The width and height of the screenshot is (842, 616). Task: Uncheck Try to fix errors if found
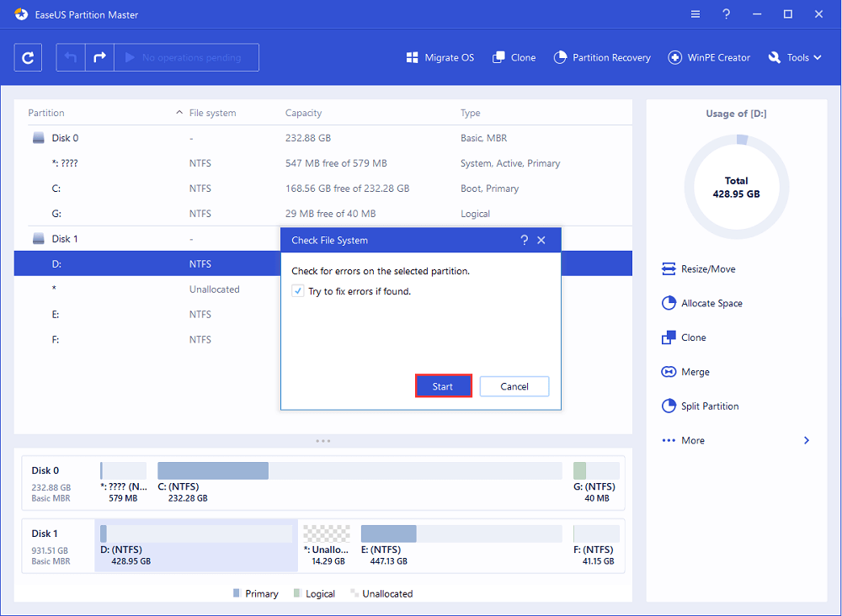tap(298, 291)
